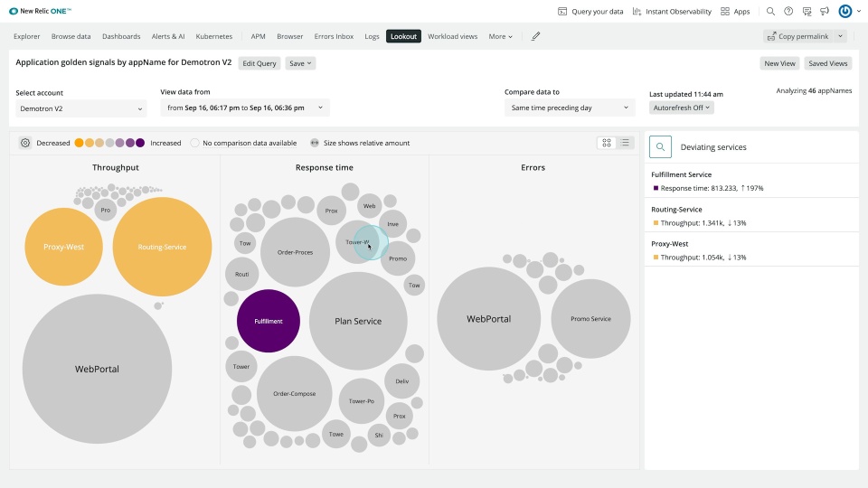Select the Plan Service response time bubble
The image size is (868, 488).
click(x=358, y=321)
